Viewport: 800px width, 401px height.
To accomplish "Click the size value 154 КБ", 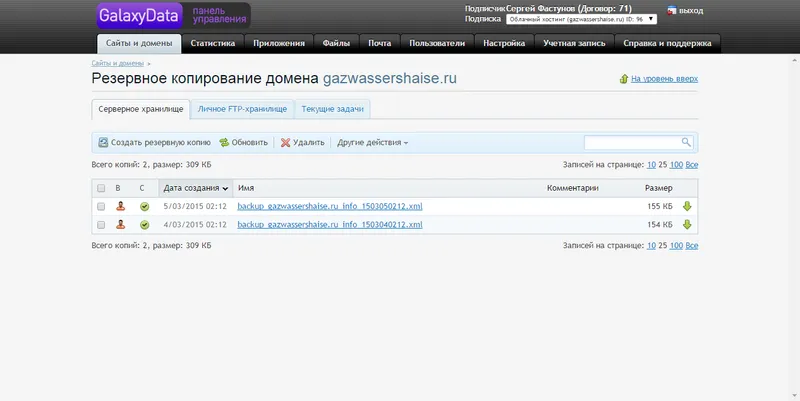I will [660, 224].
